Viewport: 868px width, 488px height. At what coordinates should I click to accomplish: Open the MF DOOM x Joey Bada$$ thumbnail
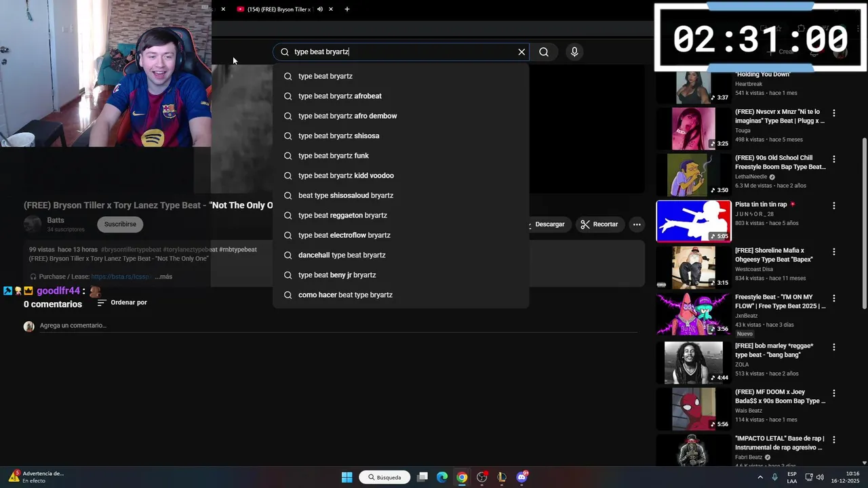694,409
